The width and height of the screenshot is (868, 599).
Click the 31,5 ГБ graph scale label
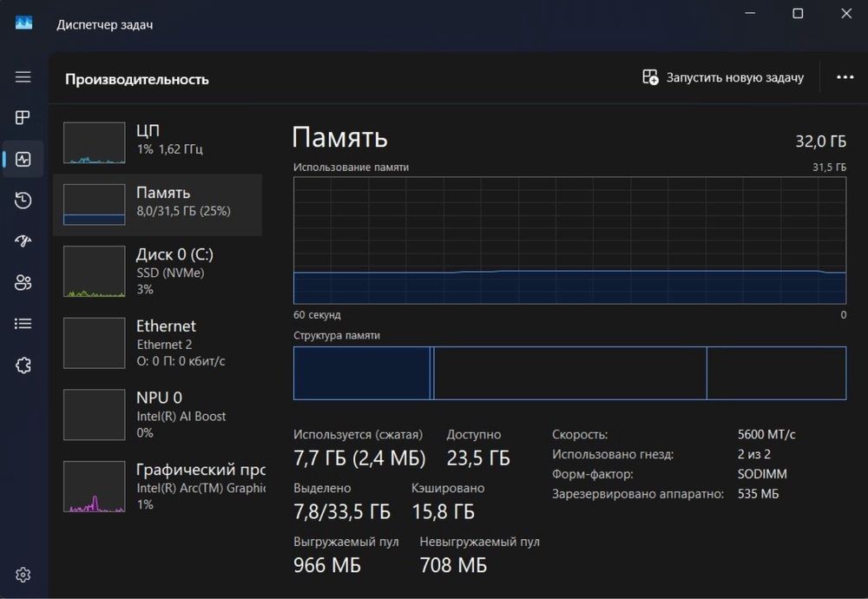pyautogui.click(x=829, y=168)
